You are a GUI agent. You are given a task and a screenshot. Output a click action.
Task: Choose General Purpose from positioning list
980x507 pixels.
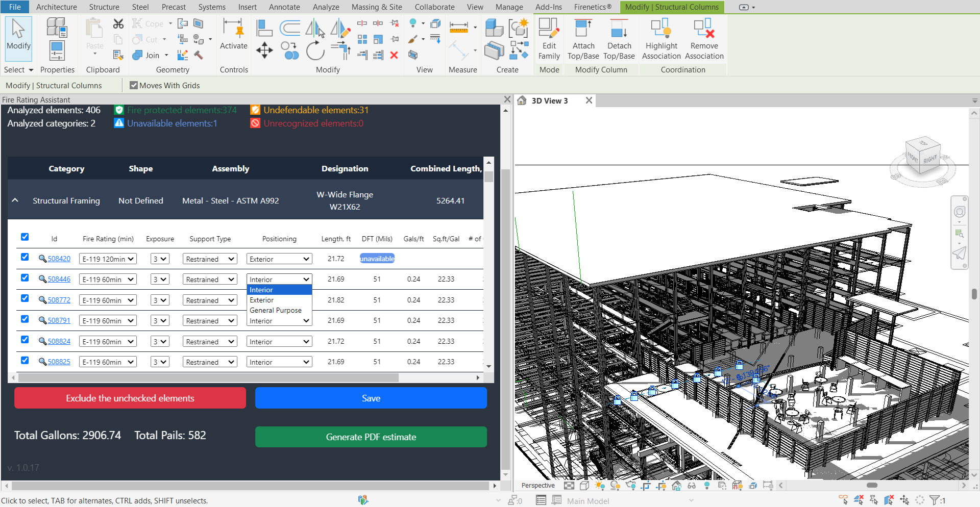276,310
